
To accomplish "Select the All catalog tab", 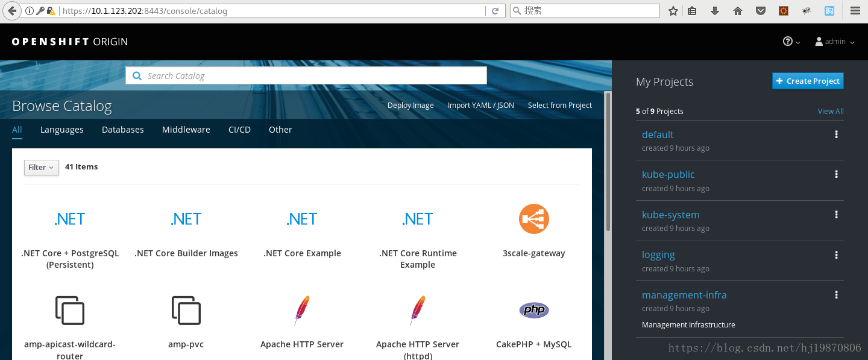I will (17, 130).
